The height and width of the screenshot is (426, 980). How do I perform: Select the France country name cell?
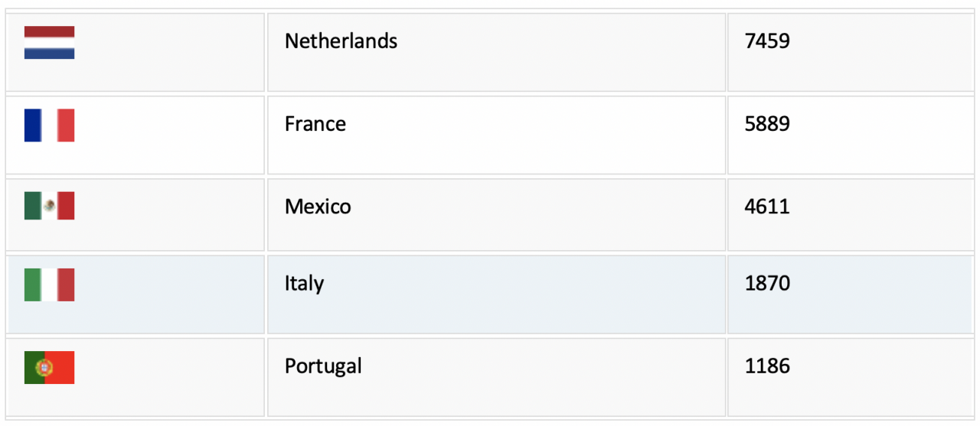point(496,135)
